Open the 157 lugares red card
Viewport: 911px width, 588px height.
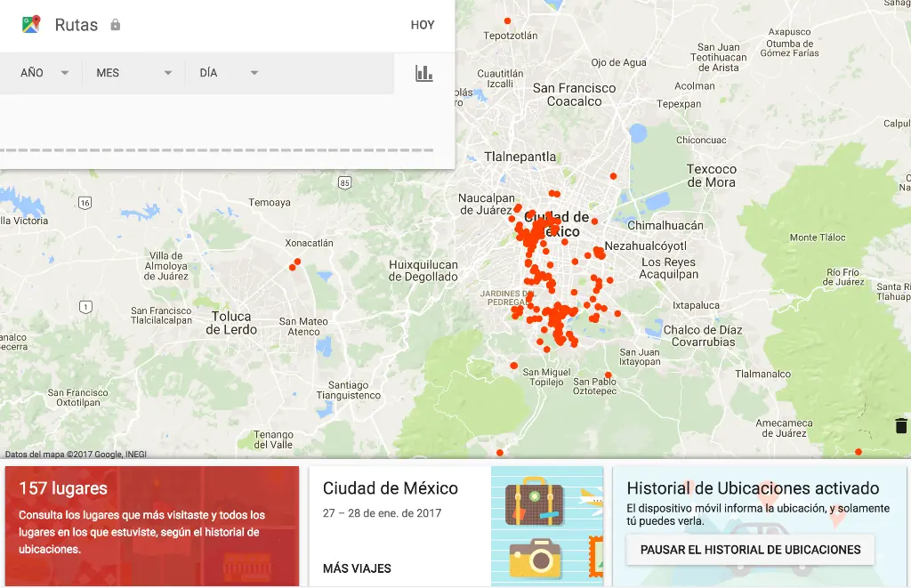pos(152,526)
